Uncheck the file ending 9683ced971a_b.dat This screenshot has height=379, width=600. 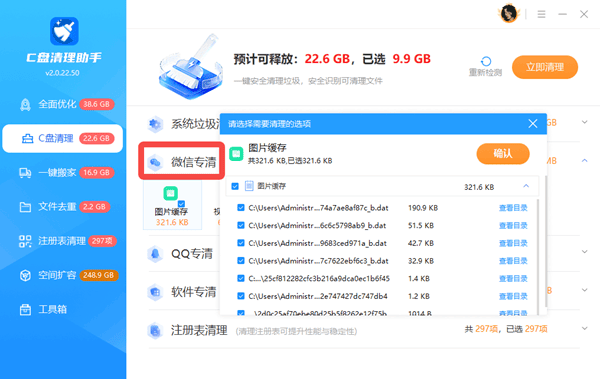tap(241, 243)
